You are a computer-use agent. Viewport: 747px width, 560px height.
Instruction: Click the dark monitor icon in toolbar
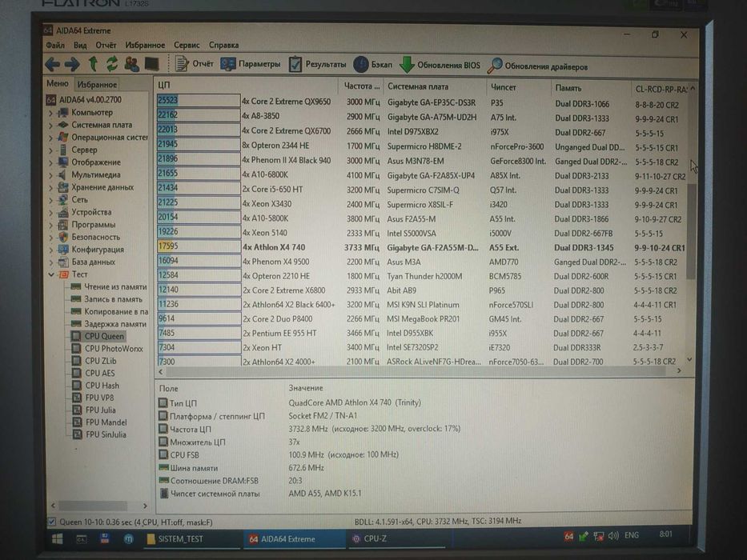152,64
